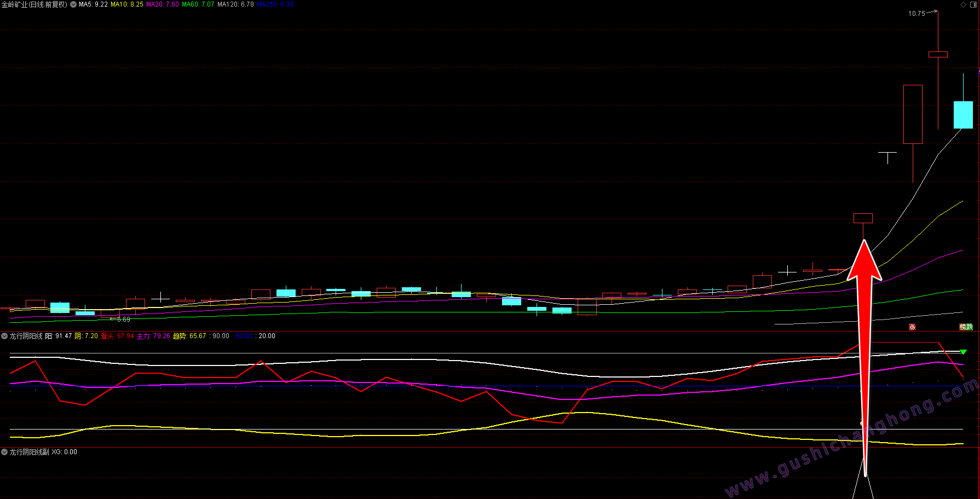Expand the 龙行阴阳线 indicator menu arrow
The image size is (980, 499).
pos(4,336)
